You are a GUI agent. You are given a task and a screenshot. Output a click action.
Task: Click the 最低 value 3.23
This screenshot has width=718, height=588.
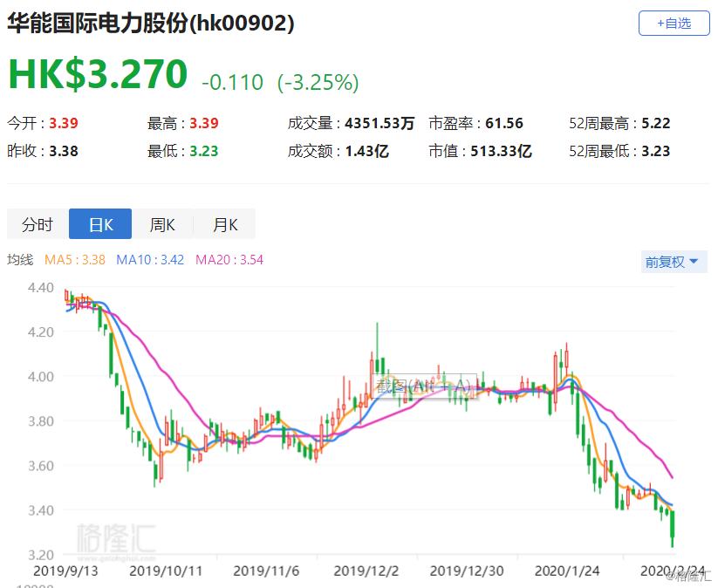pyautogui.click(x=204, y=151)
